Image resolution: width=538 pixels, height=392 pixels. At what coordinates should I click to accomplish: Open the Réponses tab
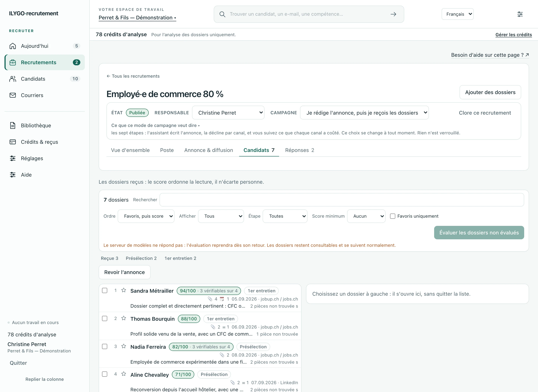300,150
